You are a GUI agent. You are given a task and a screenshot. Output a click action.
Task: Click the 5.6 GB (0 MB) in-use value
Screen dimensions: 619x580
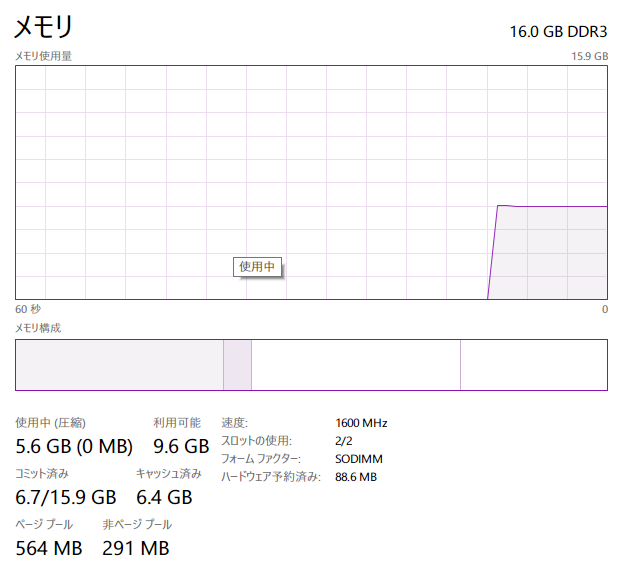pos(74,447)
